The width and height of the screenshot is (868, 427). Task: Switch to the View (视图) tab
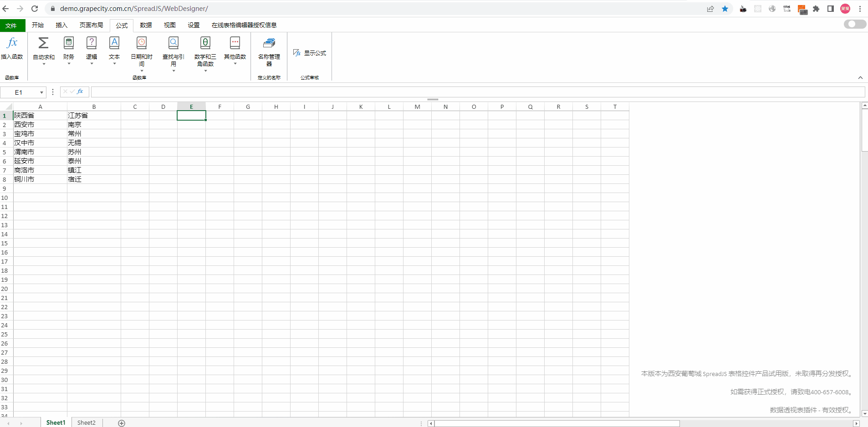pos(170,25)
